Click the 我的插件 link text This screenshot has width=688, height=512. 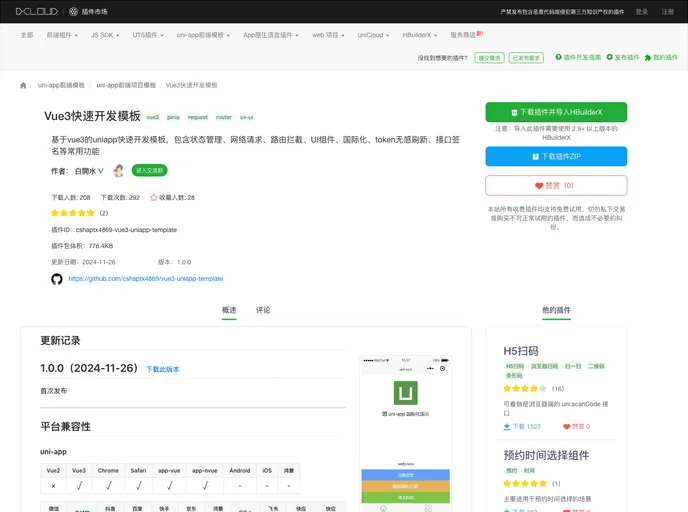(665, 57)
